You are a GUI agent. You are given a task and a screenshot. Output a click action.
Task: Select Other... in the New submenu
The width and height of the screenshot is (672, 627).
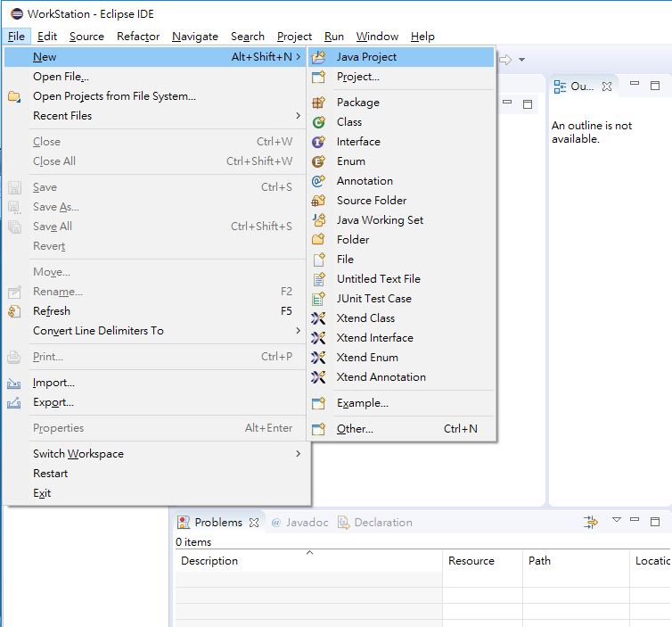[355, 429]
